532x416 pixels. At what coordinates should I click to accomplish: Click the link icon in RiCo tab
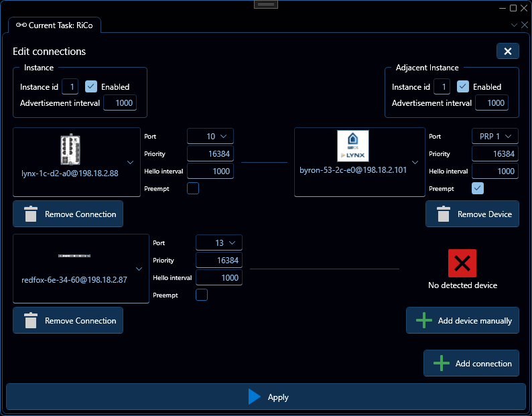(x=21, y=25)
